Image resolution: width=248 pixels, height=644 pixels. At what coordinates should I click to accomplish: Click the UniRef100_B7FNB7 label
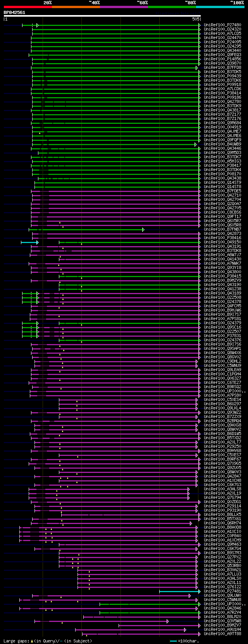coord(222,230)
